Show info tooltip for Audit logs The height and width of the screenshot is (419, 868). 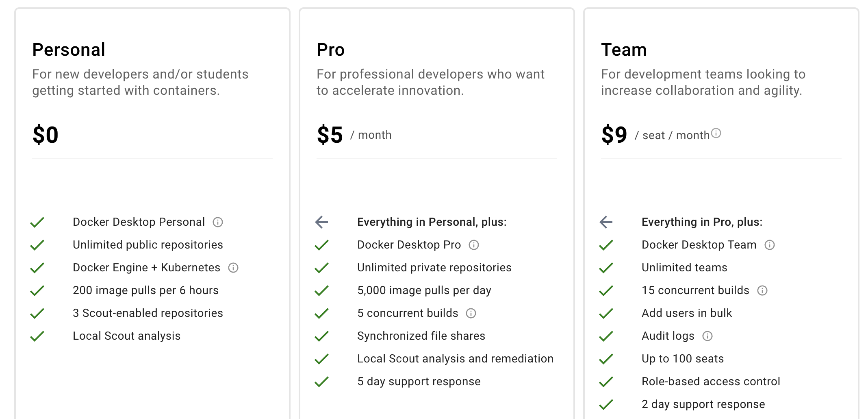[707, 336]
